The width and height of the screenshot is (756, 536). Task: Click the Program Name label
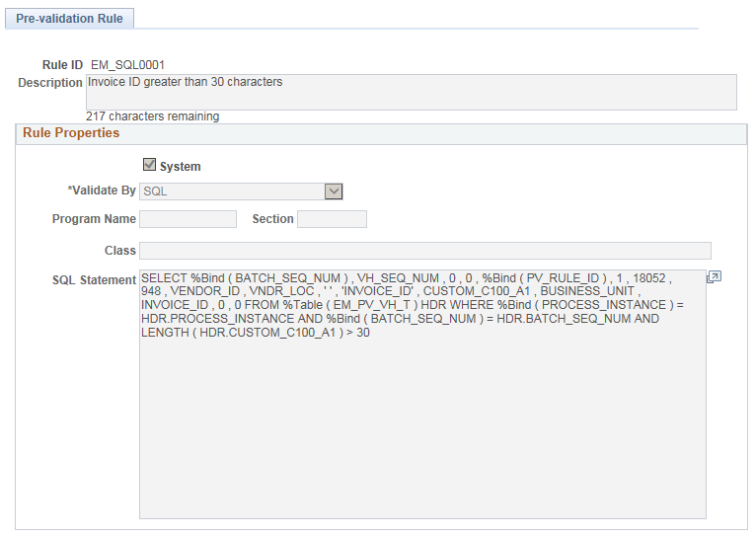coord(94,219)
